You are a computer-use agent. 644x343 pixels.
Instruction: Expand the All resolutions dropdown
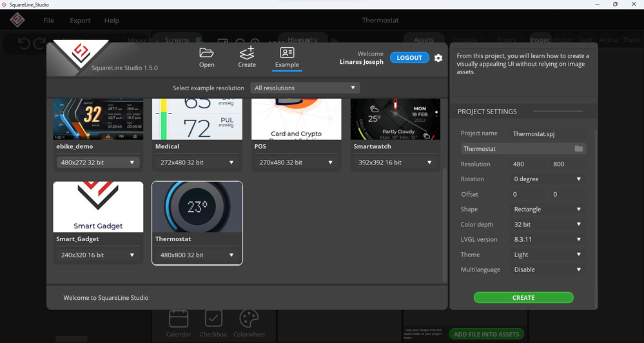[305, 88]
